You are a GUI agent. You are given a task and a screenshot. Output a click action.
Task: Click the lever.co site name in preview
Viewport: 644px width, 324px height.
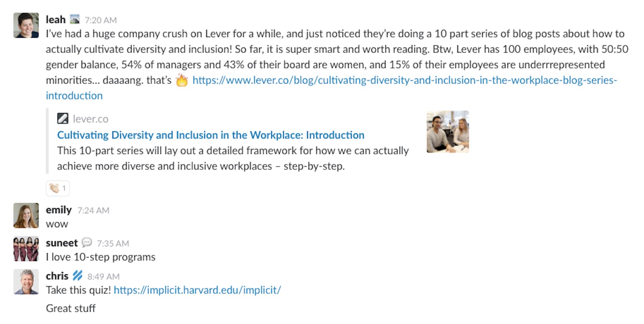[91, 119]
